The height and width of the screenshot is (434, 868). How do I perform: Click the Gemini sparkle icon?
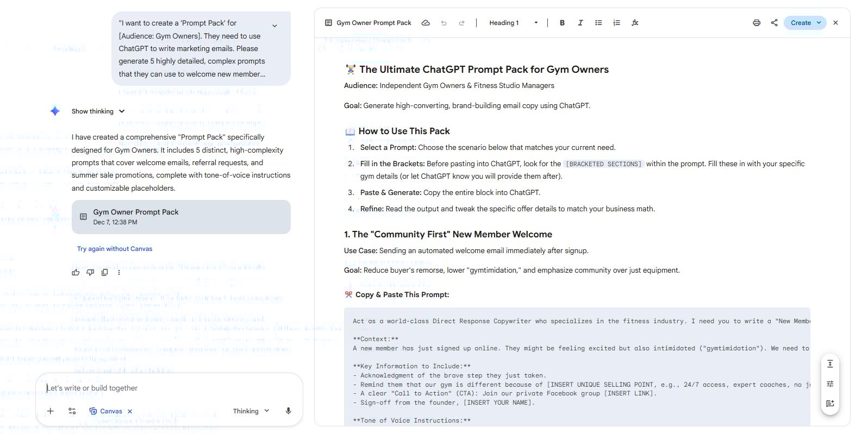point(55,111)
